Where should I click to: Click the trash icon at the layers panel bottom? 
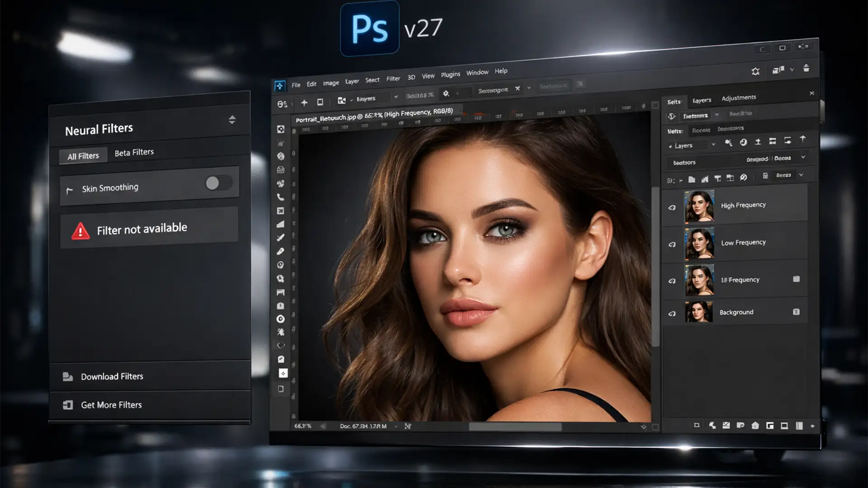click(800, 425)
